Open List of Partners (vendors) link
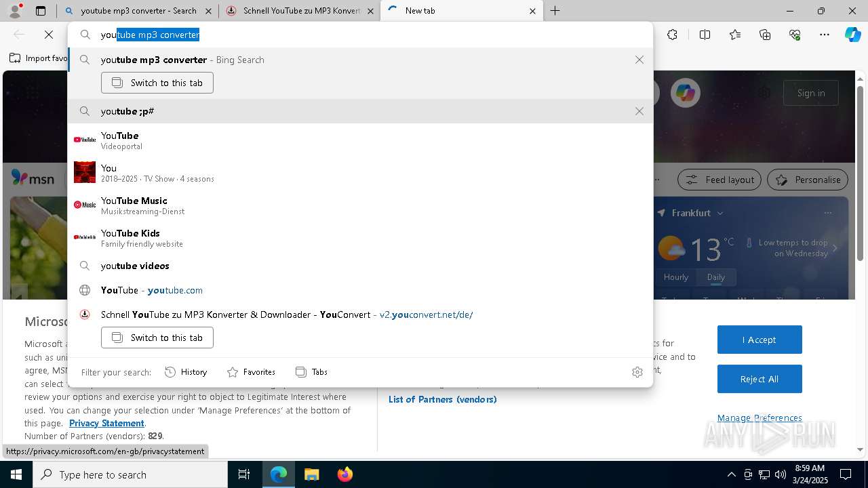 pyautogui.click(x=443, y=399)
